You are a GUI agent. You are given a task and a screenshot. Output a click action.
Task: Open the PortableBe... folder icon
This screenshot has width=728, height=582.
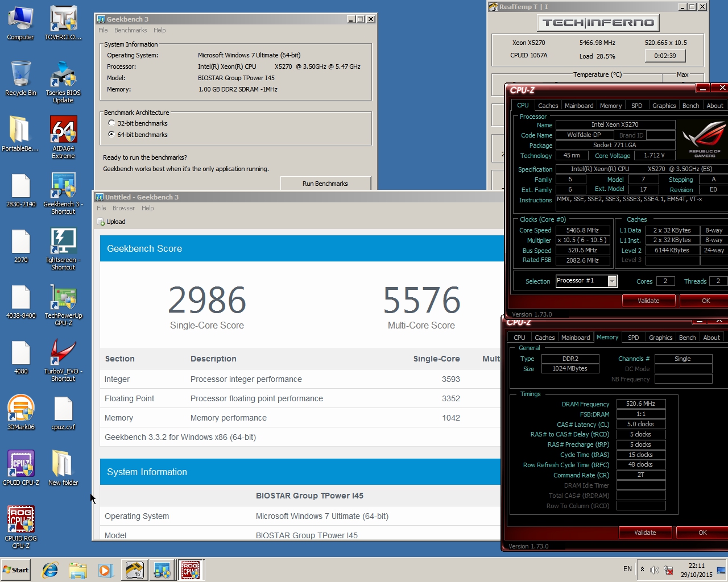point(20,134)
